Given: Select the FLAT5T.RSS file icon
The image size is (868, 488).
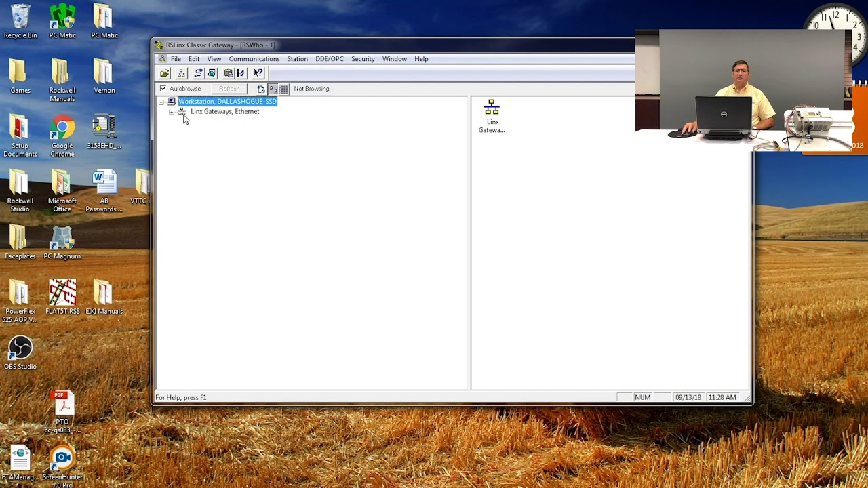Looking at the screenshot, I should click(62, 298).
